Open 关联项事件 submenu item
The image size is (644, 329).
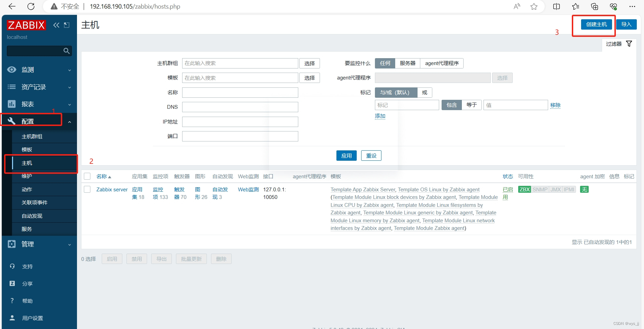point(44,203)
